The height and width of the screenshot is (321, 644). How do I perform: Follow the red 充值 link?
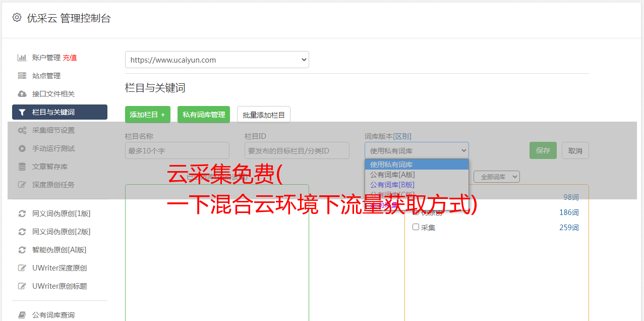(70, 58)
